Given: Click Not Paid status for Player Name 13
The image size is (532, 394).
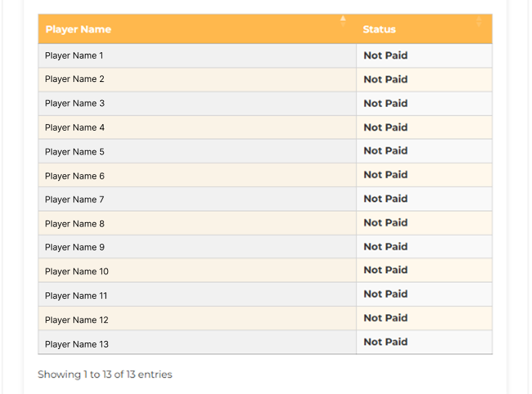Looking at the screenshot, I should point(386,342).
